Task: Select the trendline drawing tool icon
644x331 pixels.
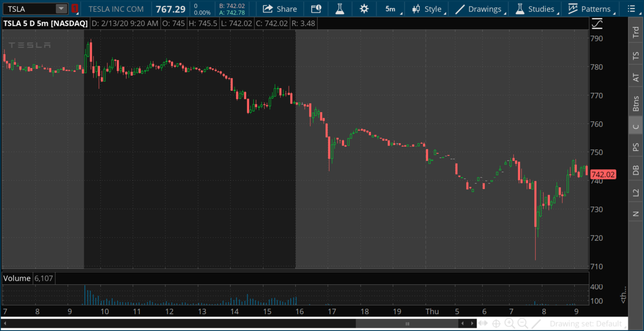Action: (x=536, y=323)
